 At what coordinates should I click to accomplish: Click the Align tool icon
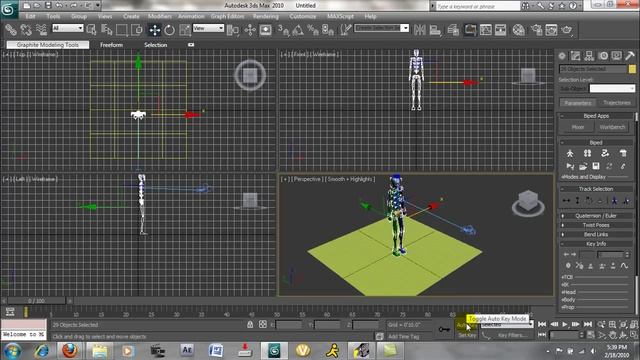pyautogui.click(x=435, y=30)
